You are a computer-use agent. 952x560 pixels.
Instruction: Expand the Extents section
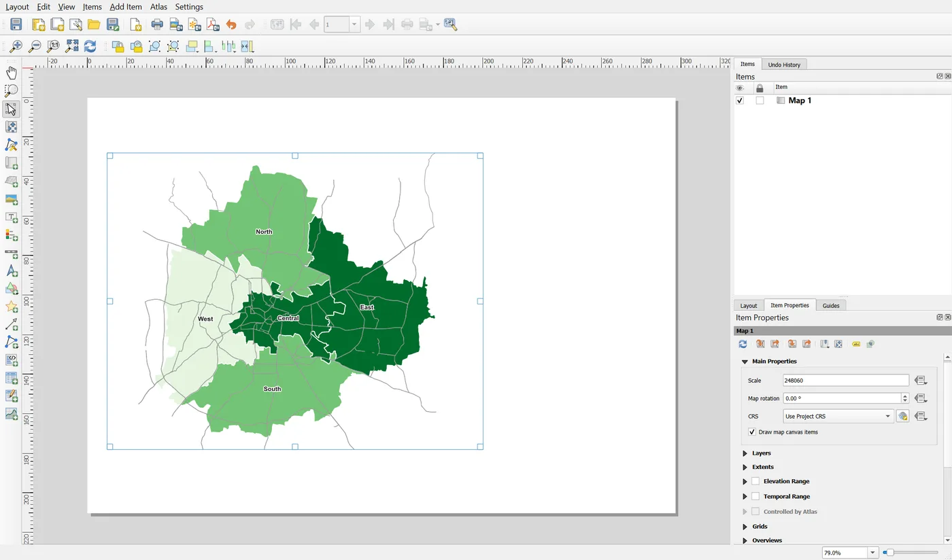tap(745, 467)
